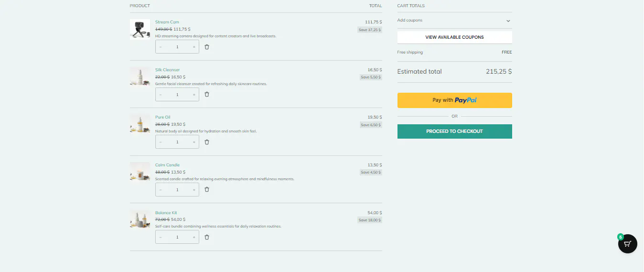Click the Calm Candle thumbnail image
The width and height of the screenshot is (644, 272).
(x=140, y=172)
